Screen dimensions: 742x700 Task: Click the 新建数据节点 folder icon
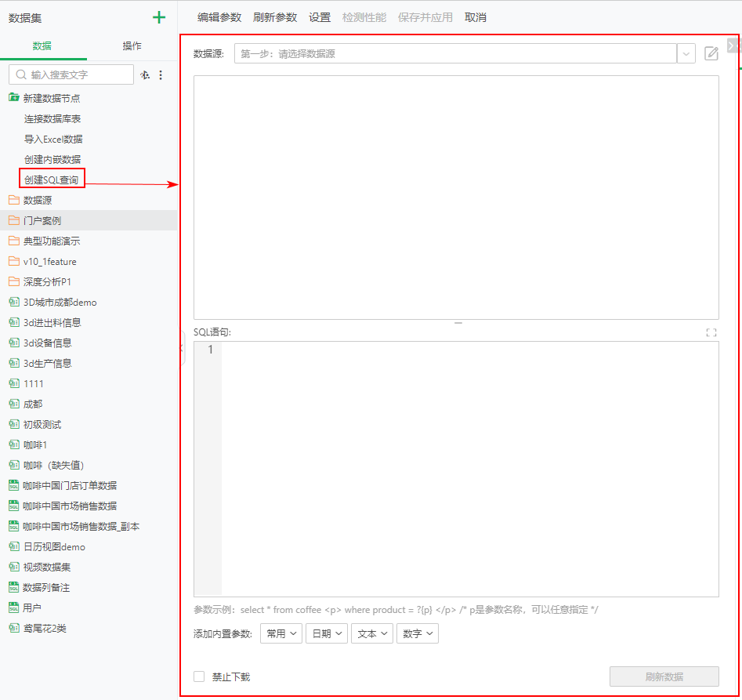14,98
